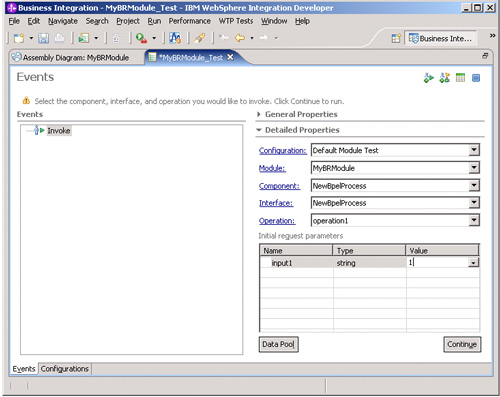
Task: Select the Invoke event in Events tree
Action: tap(59, 131)
